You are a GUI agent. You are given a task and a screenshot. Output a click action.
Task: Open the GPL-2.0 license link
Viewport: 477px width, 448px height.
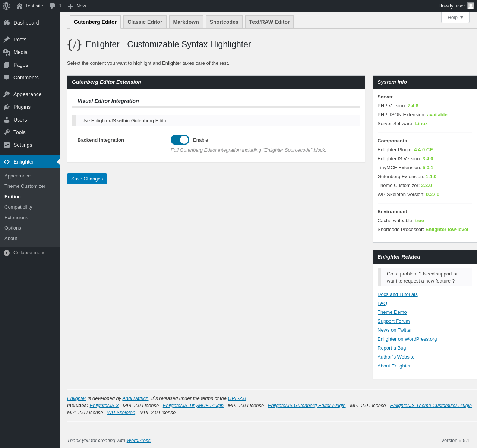237,398
